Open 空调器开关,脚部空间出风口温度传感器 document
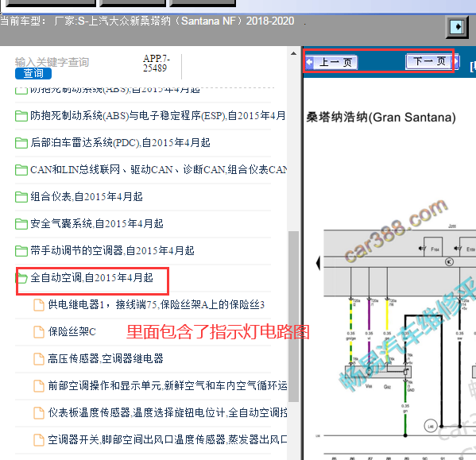 [x=167, y=439]
